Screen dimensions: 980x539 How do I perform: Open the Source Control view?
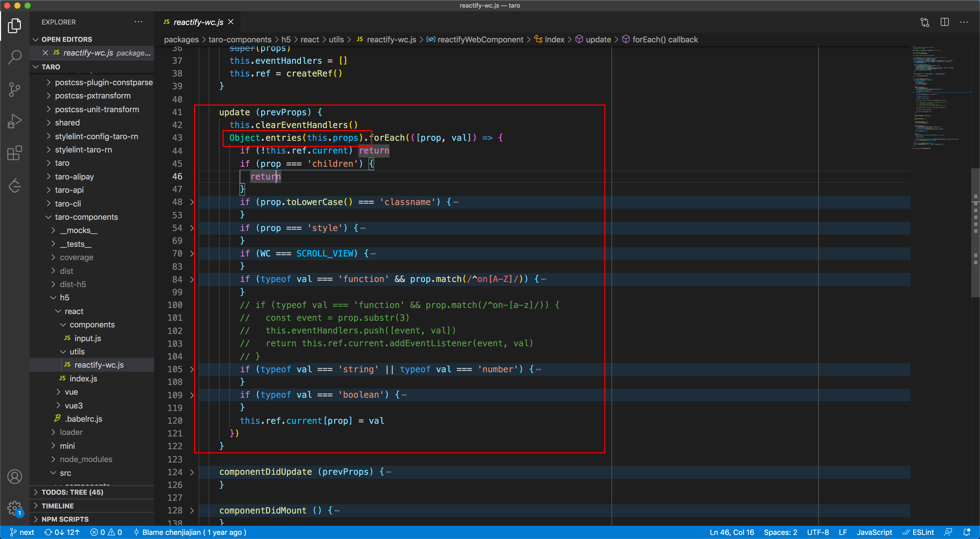[15, 90]
